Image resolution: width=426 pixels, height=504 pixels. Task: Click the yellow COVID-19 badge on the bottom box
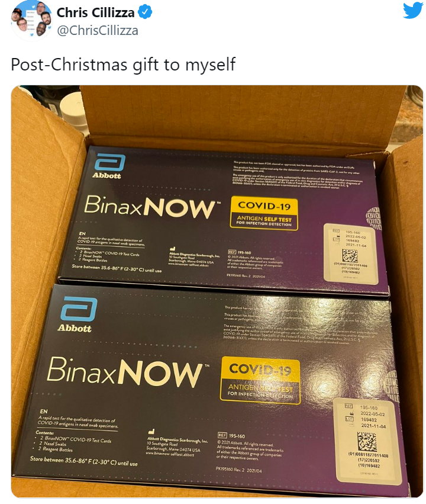click(260, 380)
